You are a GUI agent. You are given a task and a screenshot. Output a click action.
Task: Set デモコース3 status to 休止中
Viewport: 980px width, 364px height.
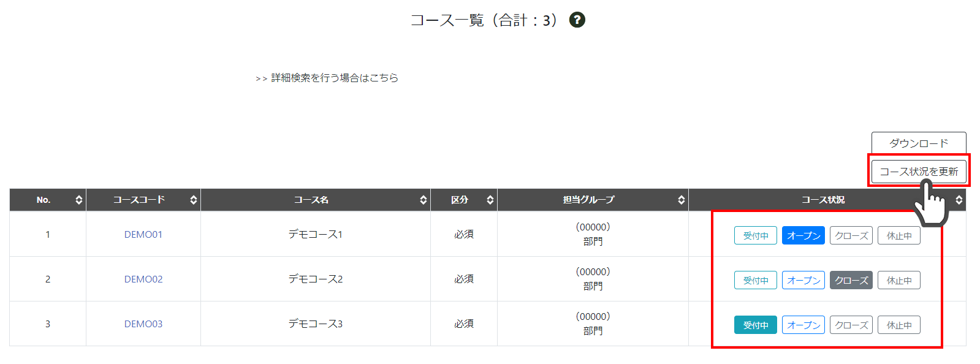point(898,325)
